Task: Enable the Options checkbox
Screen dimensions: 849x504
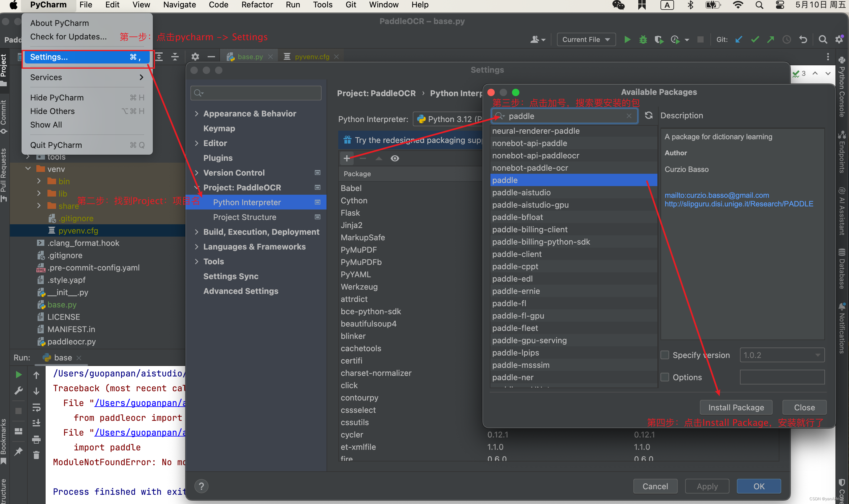Action: tap(664, 377)
